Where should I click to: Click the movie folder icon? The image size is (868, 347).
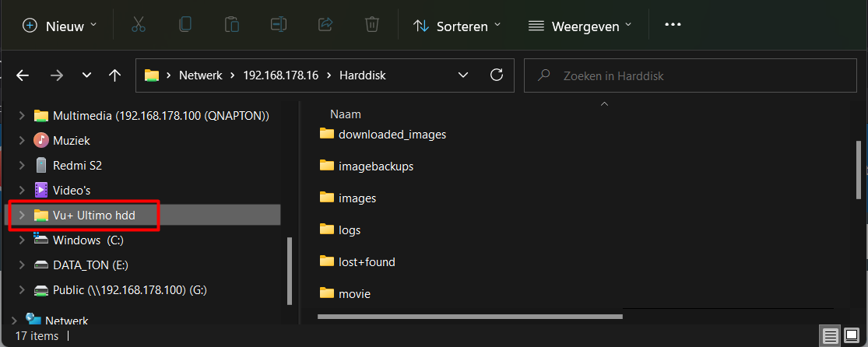[x=327, y=293]
